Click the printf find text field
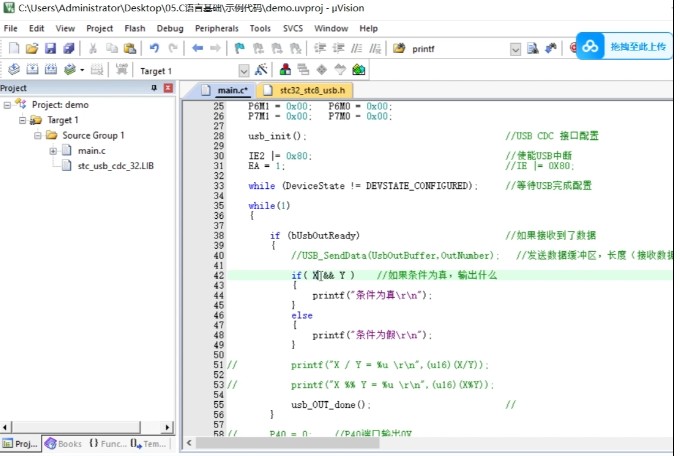 (459, 49)
